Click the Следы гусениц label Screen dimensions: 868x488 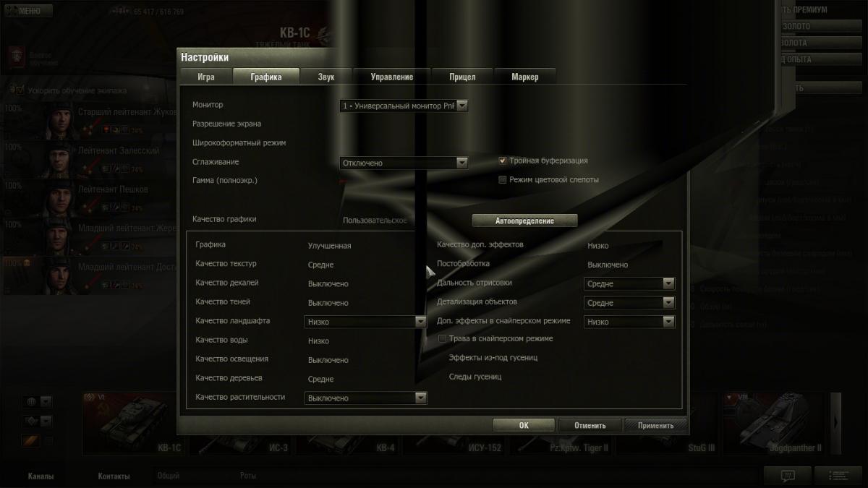click(475, 376)
